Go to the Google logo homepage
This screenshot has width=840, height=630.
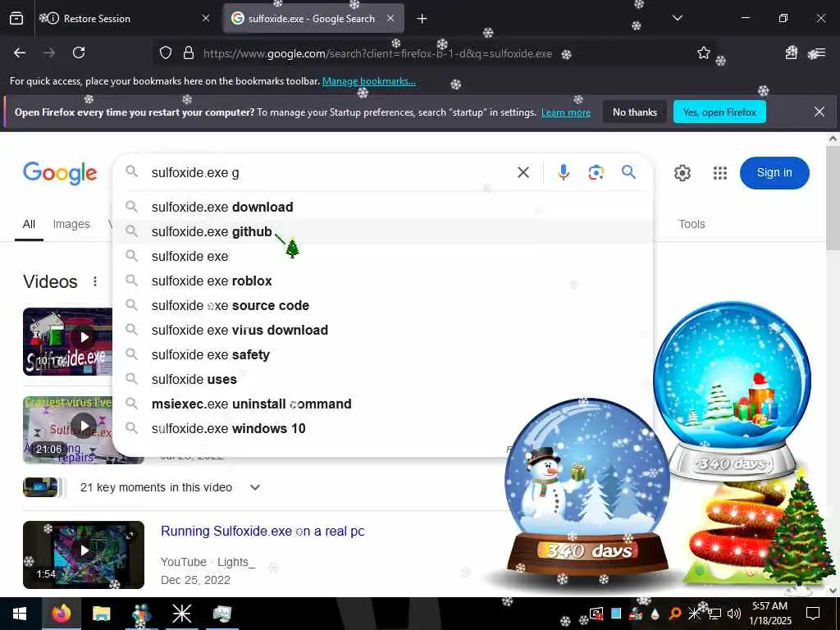click(60, 173)
